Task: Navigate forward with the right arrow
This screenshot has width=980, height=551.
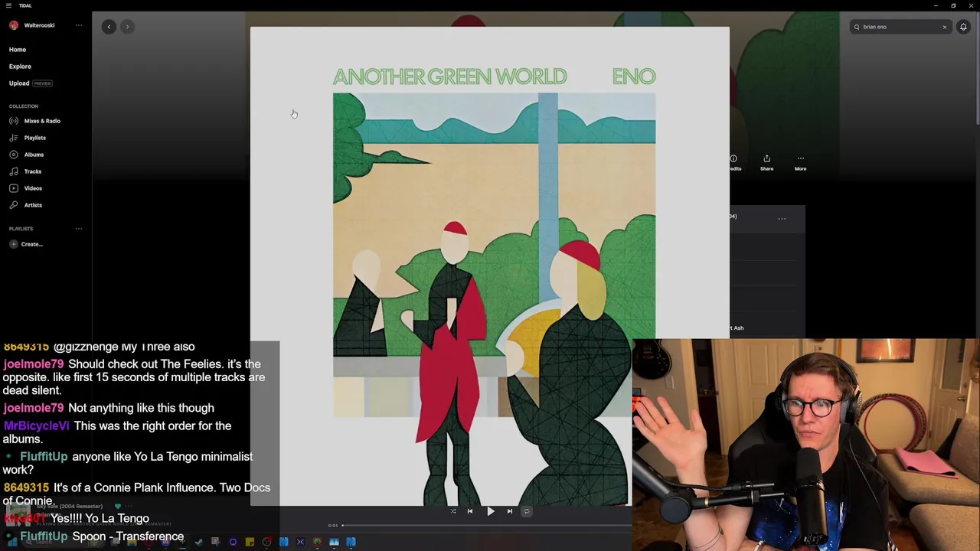Action: (x=127, y=27)
